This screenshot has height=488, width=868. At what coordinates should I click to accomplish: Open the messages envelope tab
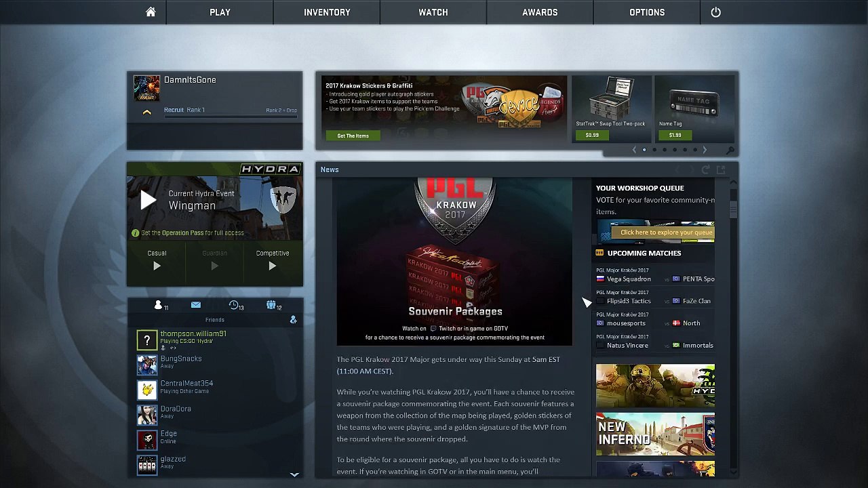click(x=196, y=305)
